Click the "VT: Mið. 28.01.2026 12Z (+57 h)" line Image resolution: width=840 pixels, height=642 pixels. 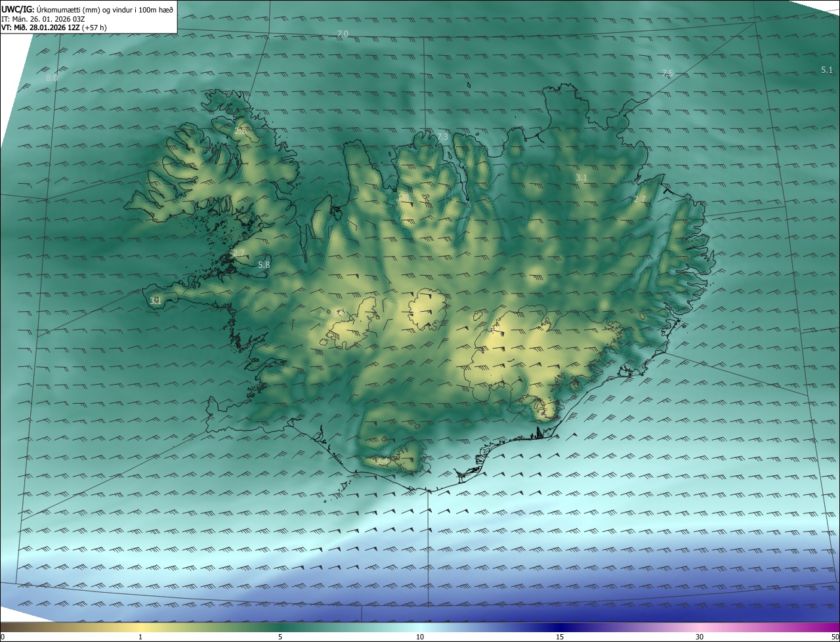pyautogui.click(x=54, y=28)
